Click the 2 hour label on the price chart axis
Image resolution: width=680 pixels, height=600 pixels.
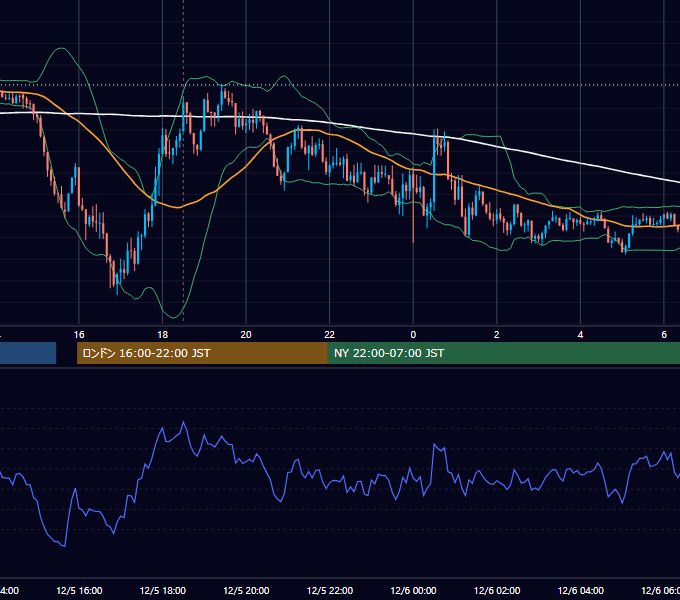click(x=497, y=335)
